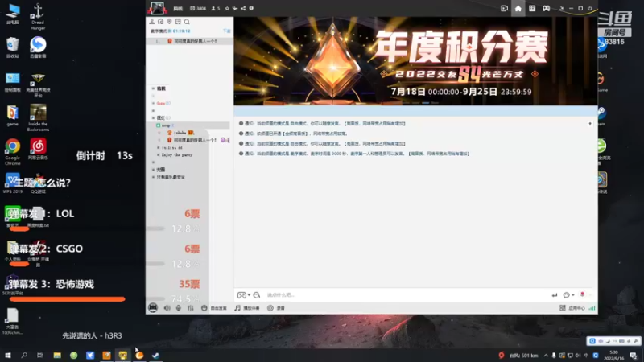Open the layout panel icon next to home

point(532,8)
